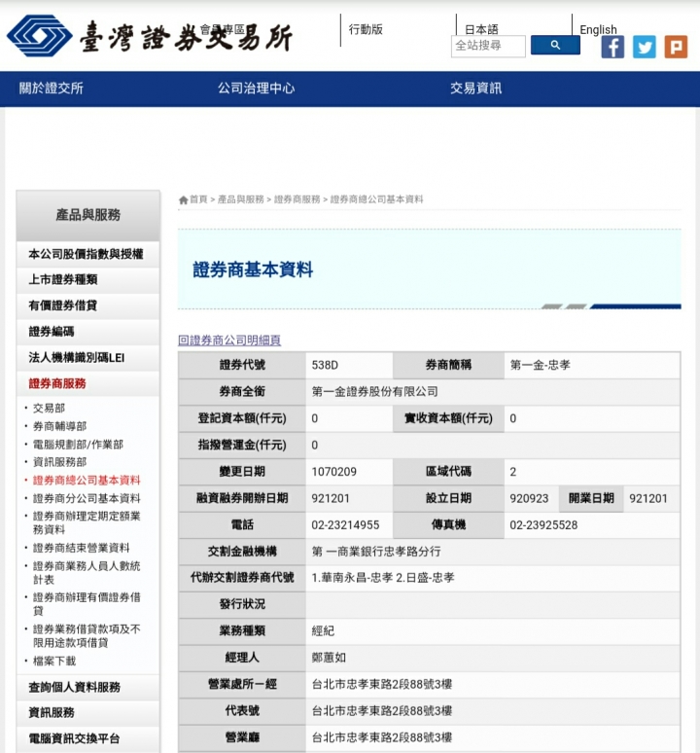
Task: Click the fax number 02-23925528
Action: coord(543,525)
